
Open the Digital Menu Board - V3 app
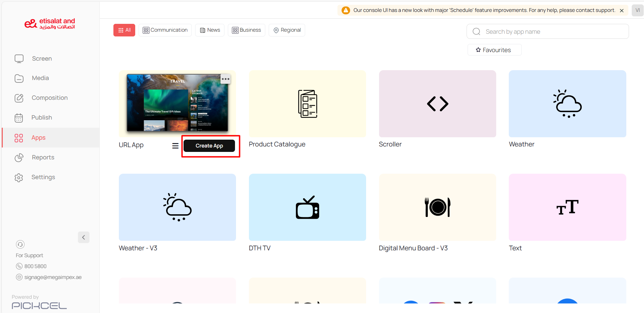(437, 207)
